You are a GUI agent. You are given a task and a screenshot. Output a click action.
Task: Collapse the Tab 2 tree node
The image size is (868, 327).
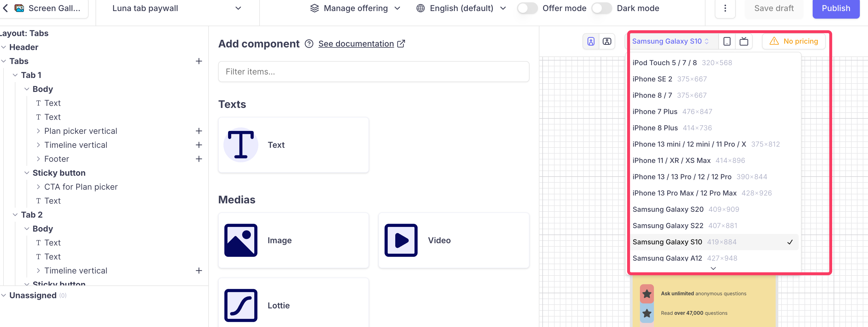[15, 215]
